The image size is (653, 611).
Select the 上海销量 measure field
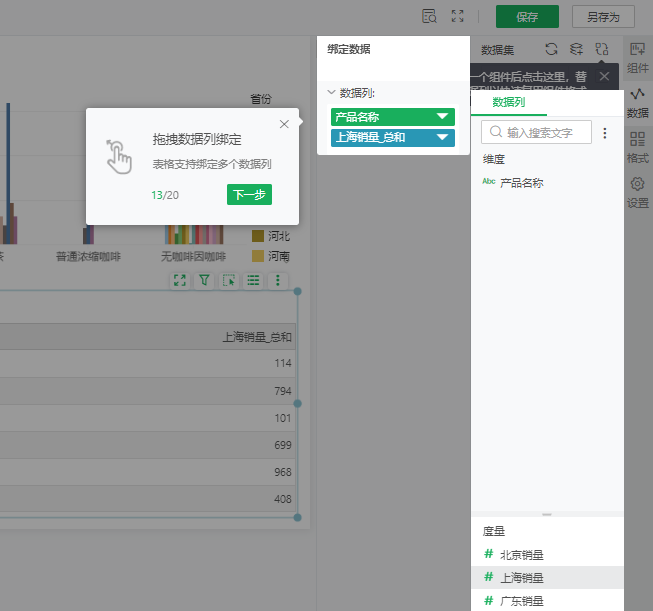[x=523, y=577]
